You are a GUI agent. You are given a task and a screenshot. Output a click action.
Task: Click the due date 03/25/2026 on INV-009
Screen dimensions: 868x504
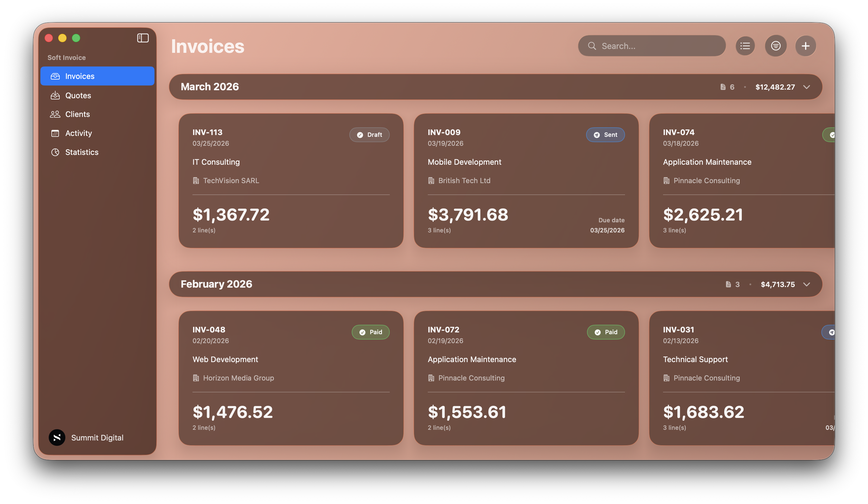click(x=607, y=230)
